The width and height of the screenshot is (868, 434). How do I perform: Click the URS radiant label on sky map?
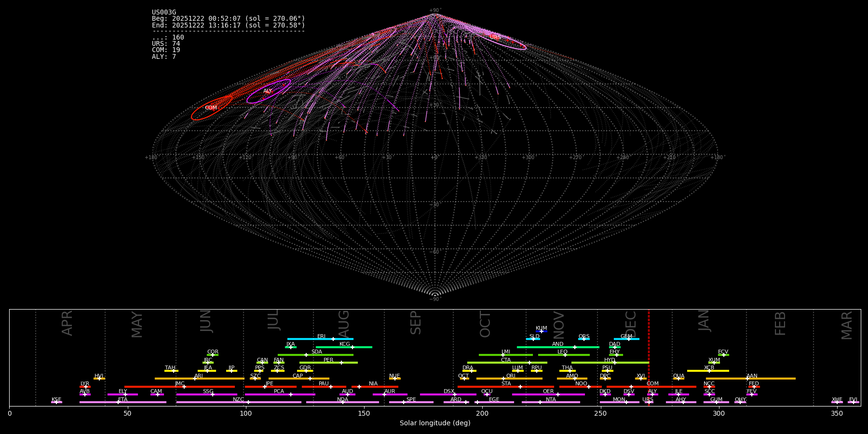(x=495, y=37)
